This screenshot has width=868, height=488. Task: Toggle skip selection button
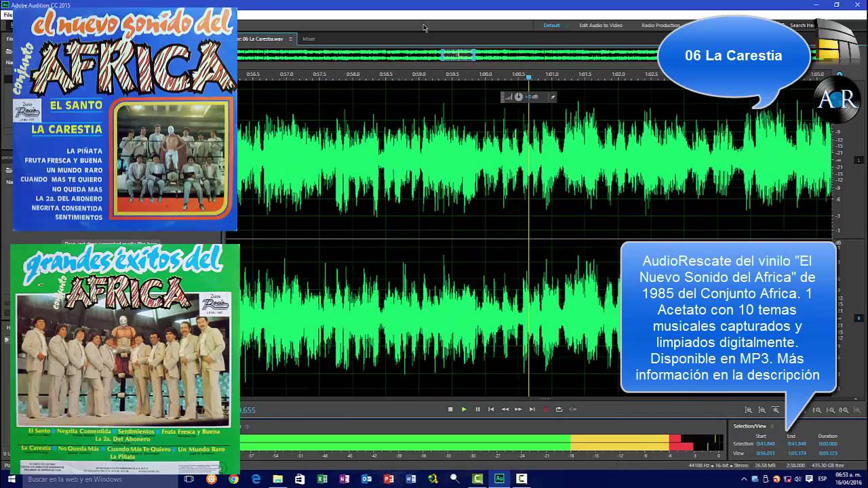(573, 409)
